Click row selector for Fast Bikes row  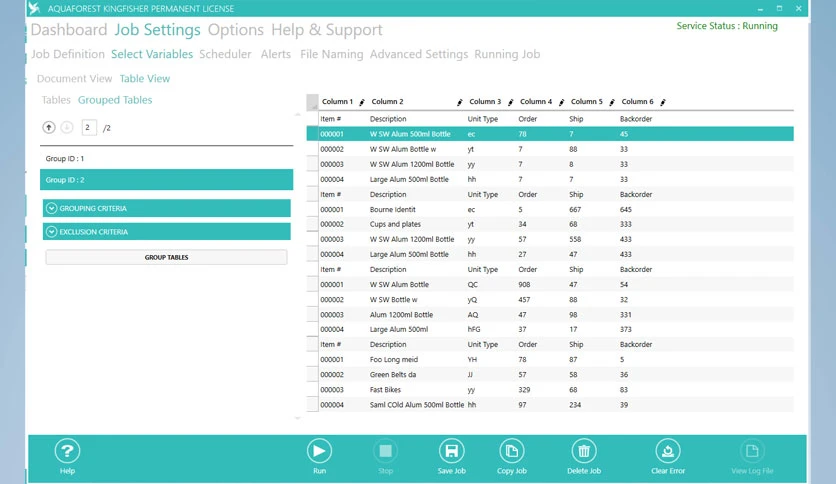(x=312, y=390)
